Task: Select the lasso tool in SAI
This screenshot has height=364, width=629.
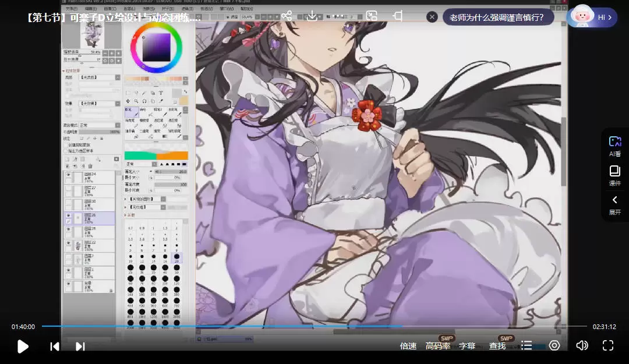Action: 136,93
